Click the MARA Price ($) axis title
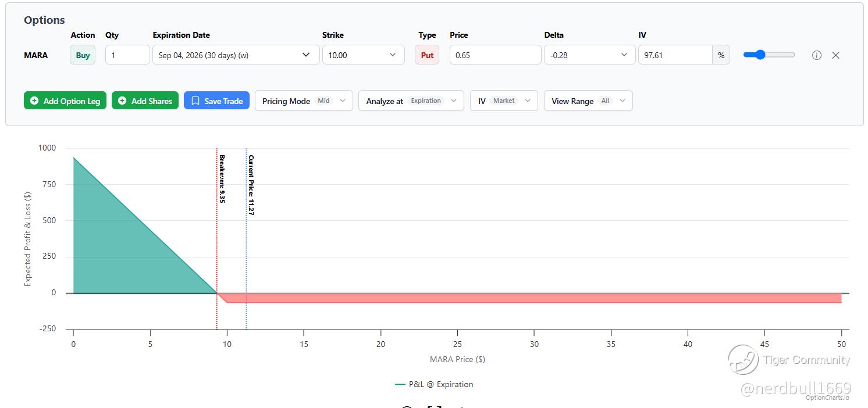 pos(457,359)
